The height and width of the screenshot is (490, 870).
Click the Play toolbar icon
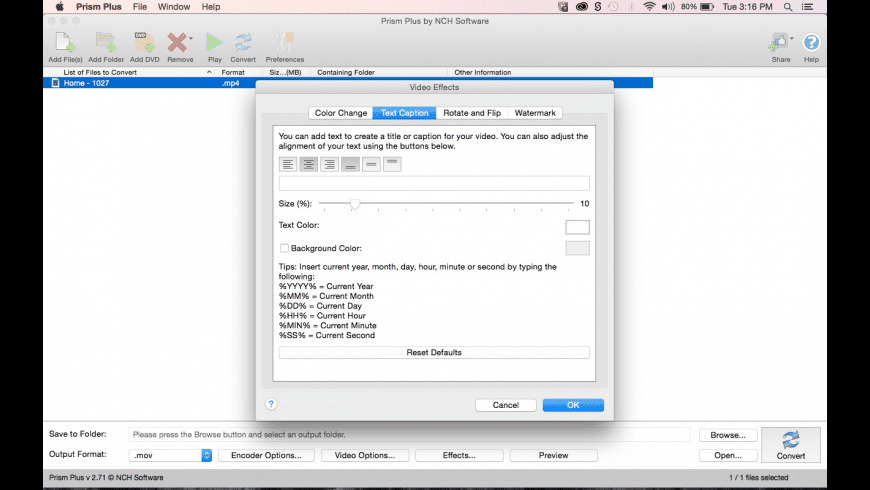pos(214,47)
